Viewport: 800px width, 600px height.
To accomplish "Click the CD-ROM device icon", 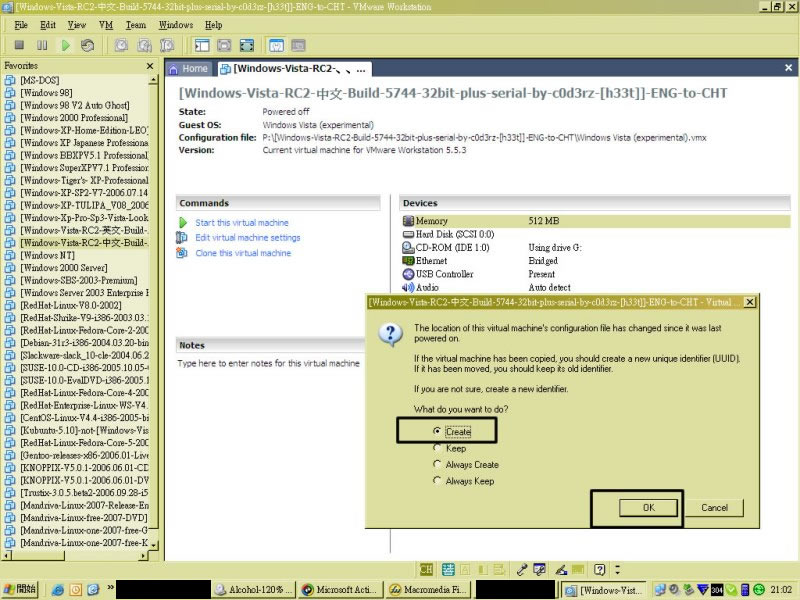I will (408, 247).
